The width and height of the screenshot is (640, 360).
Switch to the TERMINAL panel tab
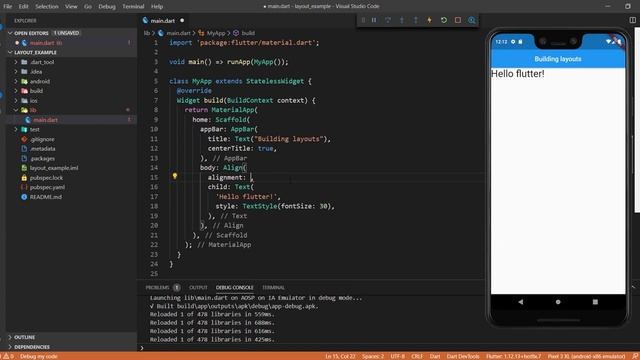273,288
